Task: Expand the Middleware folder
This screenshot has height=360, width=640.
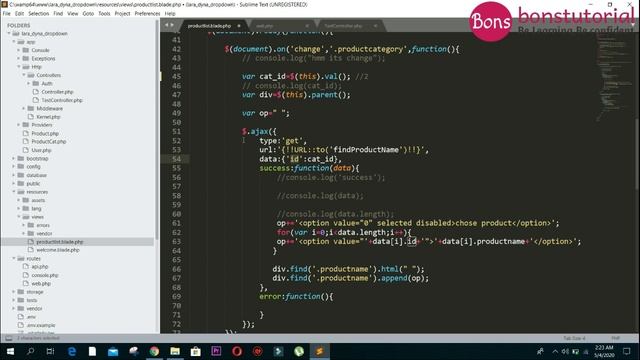Action: [24, 108]
